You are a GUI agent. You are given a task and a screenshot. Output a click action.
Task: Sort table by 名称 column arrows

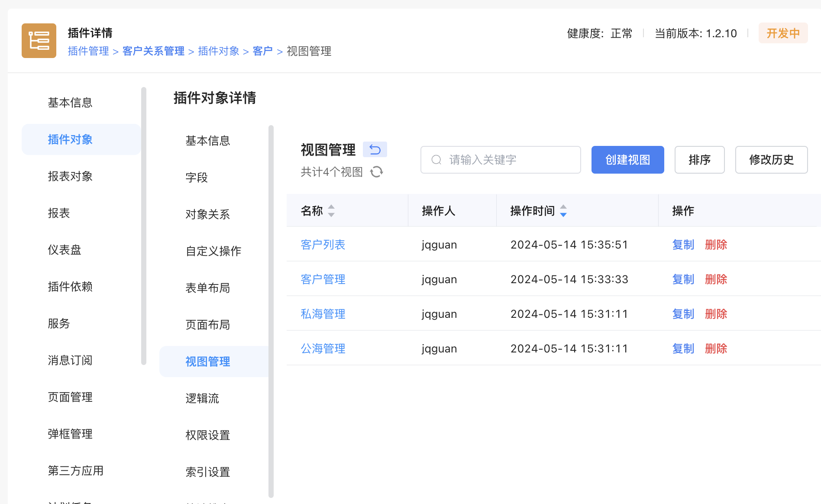click(x=331, y=211)
